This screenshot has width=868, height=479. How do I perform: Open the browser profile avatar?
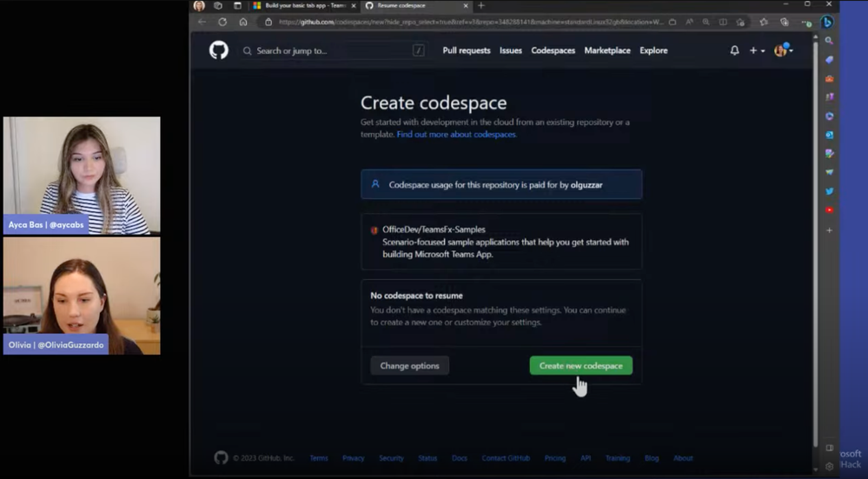[x=199, y=5]
